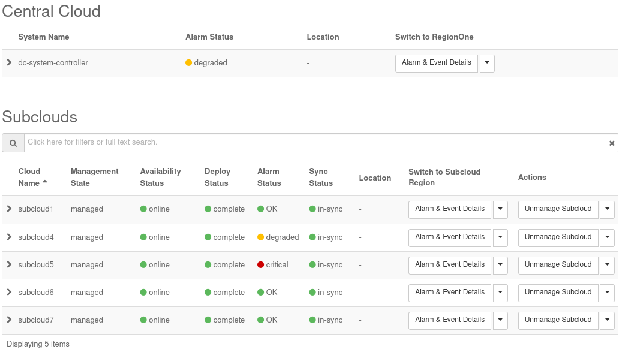
Task: Expand the subcloud5 row details
Action: pyautogui.click(x=9, y=265)
